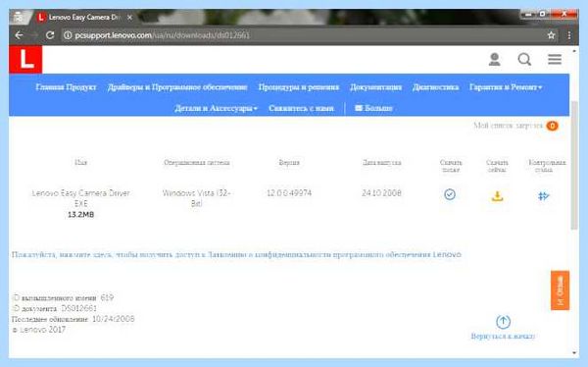Bookmark page with the star icon
Viewport: 588px width, 367px height.
click(x=551, y=35)
